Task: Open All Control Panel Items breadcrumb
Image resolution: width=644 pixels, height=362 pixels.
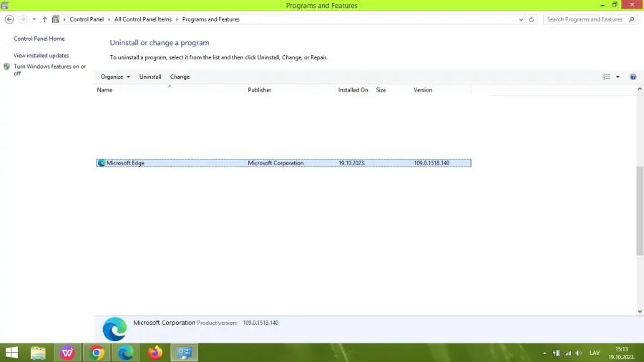Action: point(143,19)
